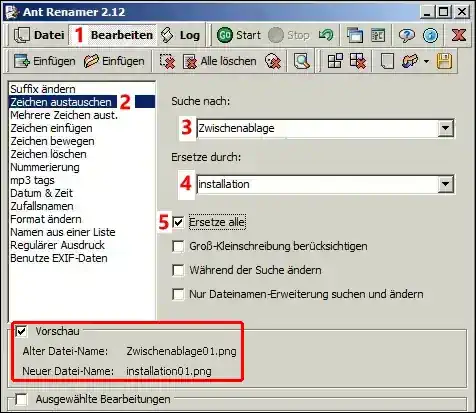Viewport: 476px width, 413px height.
Task: Open the options icon beside the windows icon
Action: (x=378, y=35)
